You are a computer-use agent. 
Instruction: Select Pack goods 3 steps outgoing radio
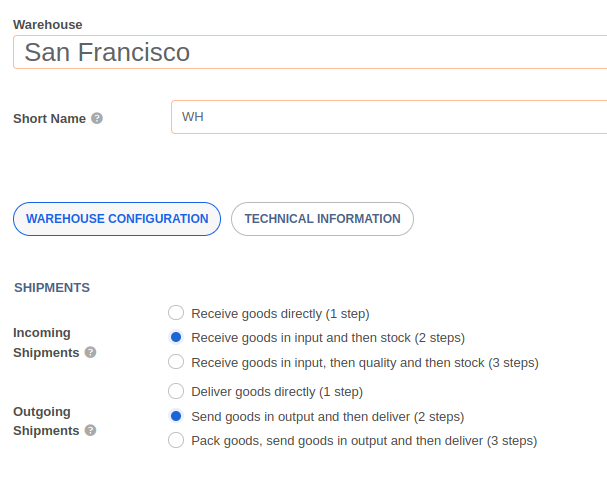[x=176, y=440]
